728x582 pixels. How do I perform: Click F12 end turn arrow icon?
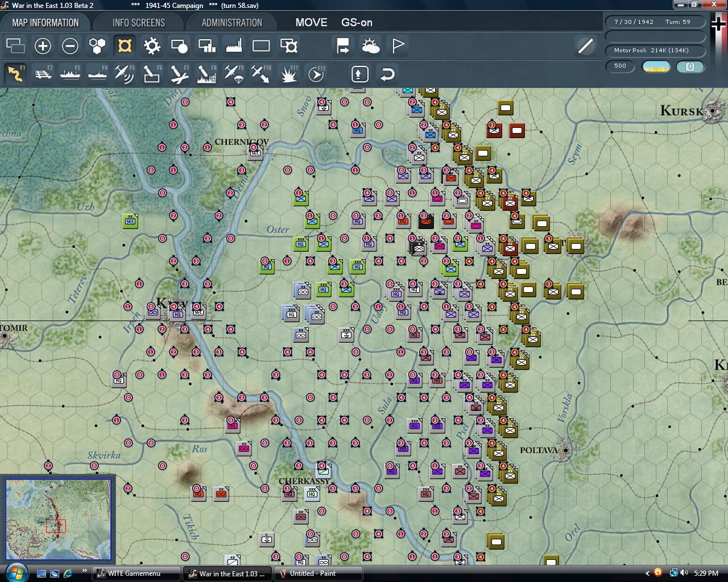[316, 74]
